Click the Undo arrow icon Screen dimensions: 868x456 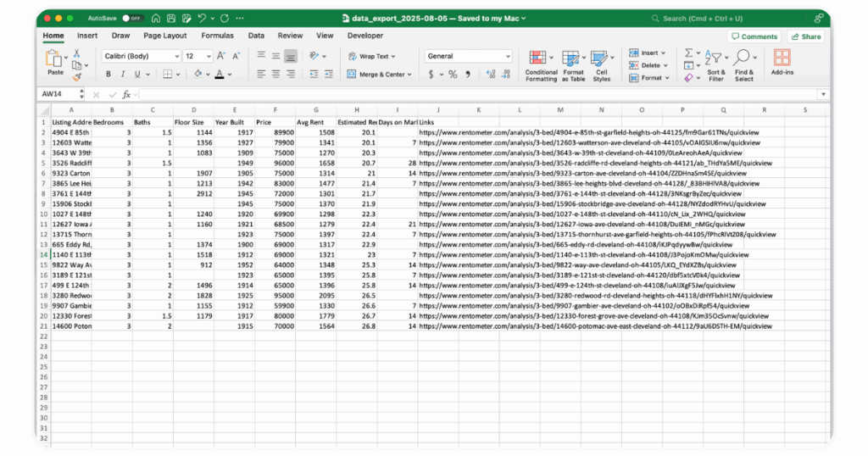coord(202,19)
